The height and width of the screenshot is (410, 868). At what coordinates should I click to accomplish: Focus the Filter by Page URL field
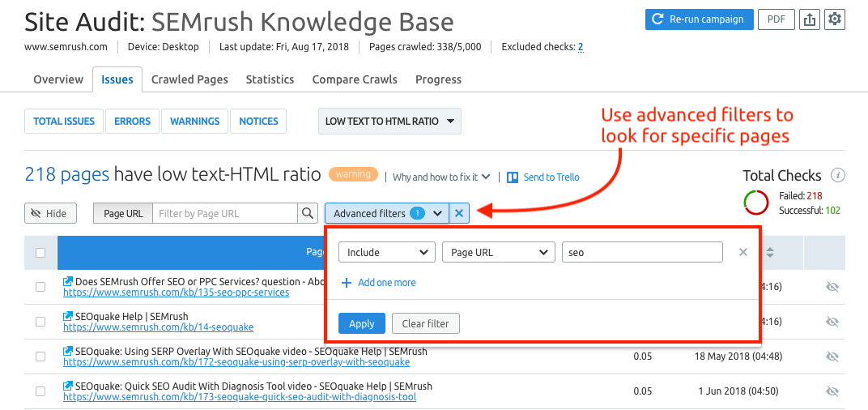pos(225,213)
